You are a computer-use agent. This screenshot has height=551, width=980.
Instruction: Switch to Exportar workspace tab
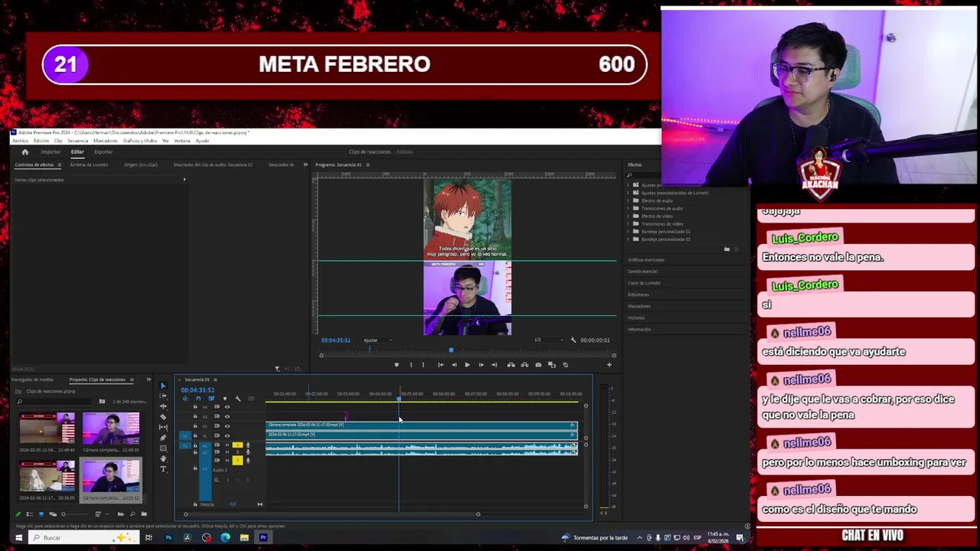pos(103,152)
